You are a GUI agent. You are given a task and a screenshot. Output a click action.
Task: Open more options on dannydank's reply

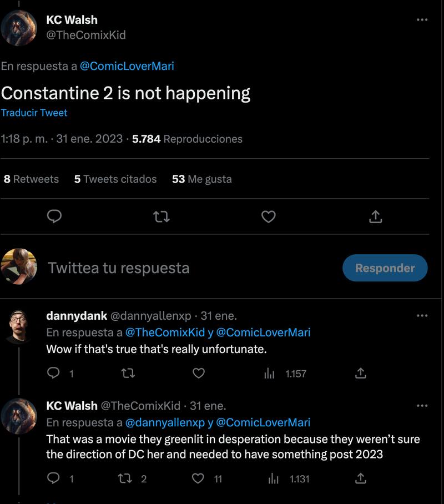coord(422,316)
